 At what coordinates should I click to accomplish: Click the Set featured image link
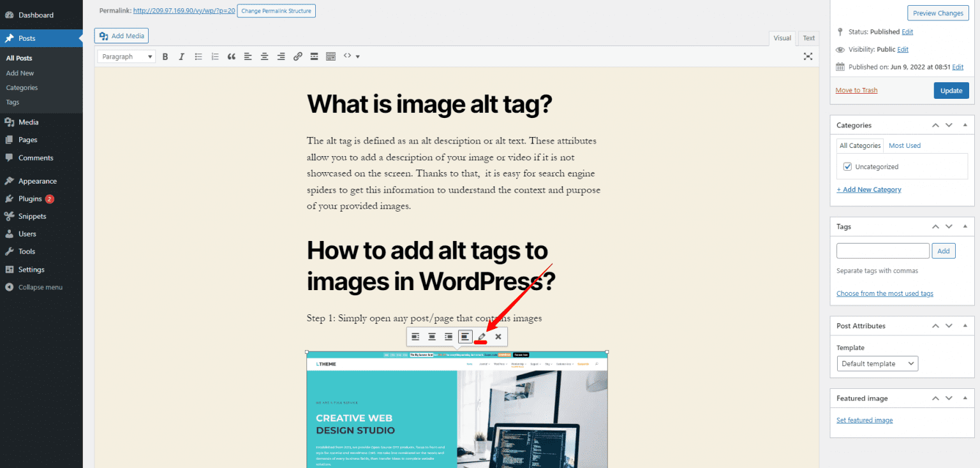pyautogui.click(x=865, y=420)
